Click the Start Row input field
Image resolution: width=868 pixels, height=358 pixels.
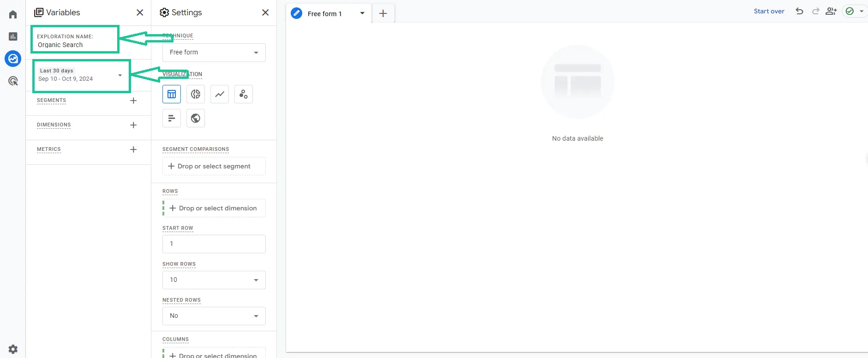(x=214, y=244)
